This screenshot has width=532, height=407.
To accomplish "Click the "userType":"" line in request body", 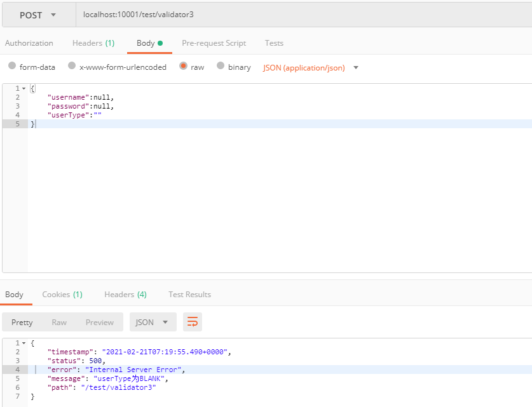I will coord(74,115).
